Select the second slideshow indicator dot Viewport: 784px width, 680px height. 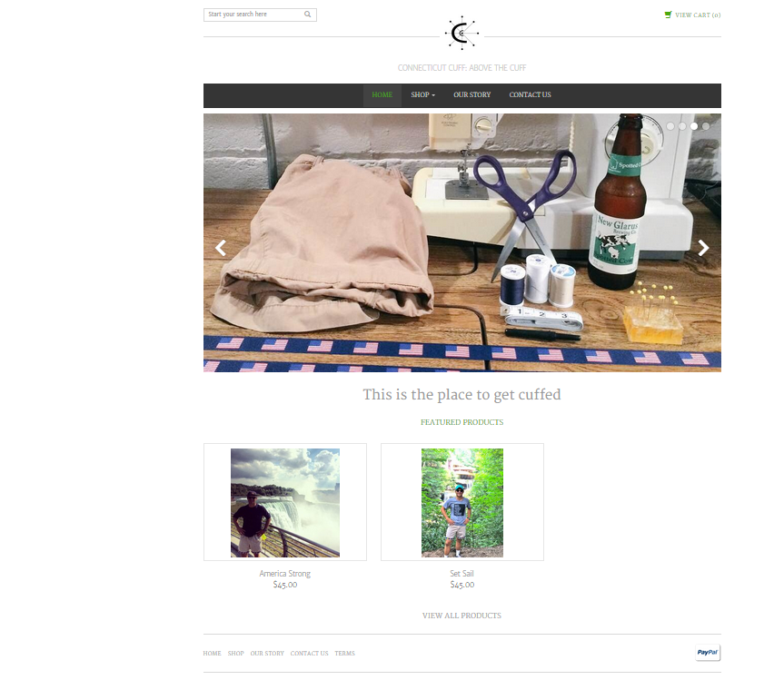point(682,126)
